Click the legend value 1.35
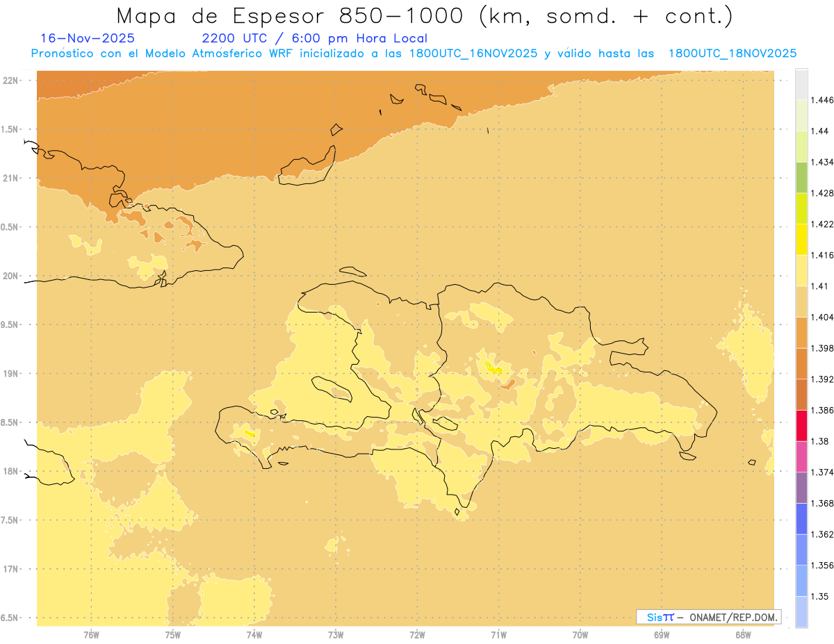This screenshot has height=644, width=834. (820, 596)
